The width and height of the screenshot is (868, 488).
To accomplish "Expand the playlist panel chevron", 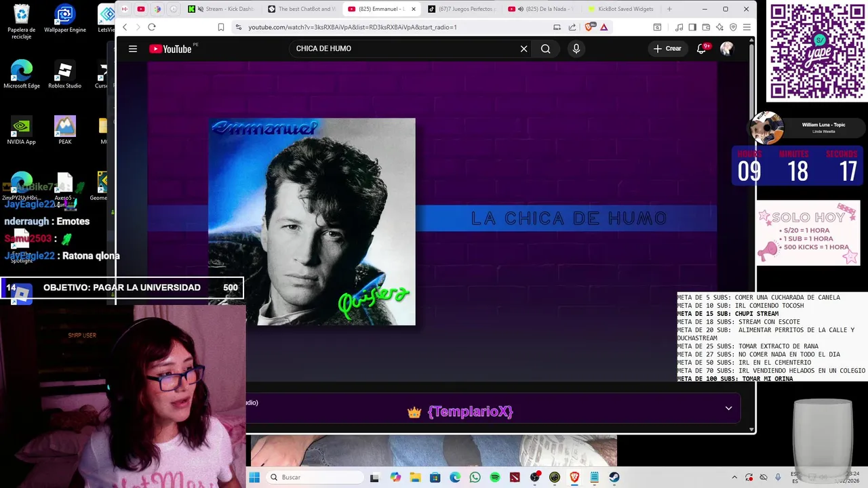I will point(728,408).
